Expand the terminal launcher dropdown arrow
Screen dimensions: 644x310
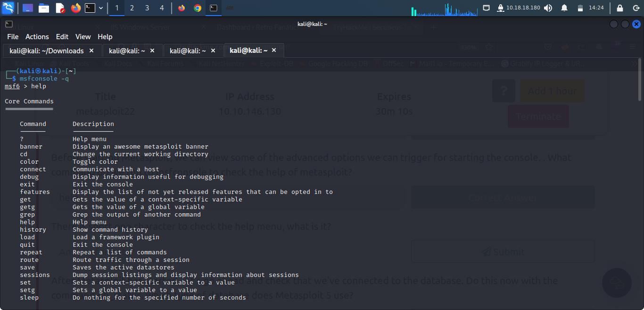click(100, 8)
